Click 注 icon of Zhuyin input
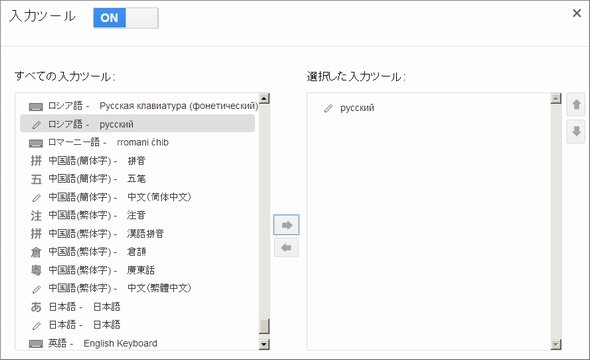The width and height of the screenshot is (590, 360). pos(36,215)
